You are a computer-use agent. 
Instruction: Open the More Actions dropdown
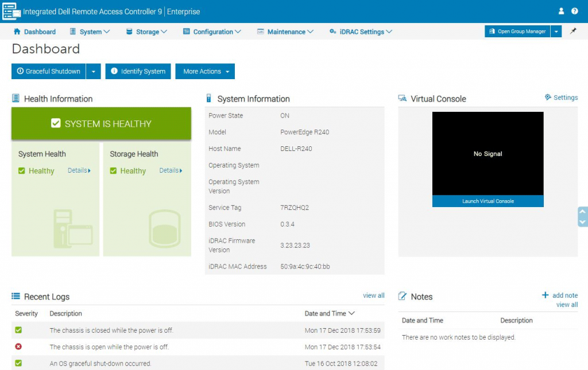[204, 71]
